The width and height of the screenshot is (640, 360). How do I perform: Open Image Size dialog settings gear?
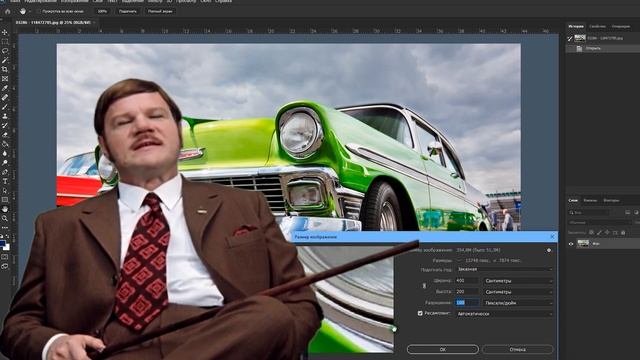pyautogui.click(x=549, y=250)
